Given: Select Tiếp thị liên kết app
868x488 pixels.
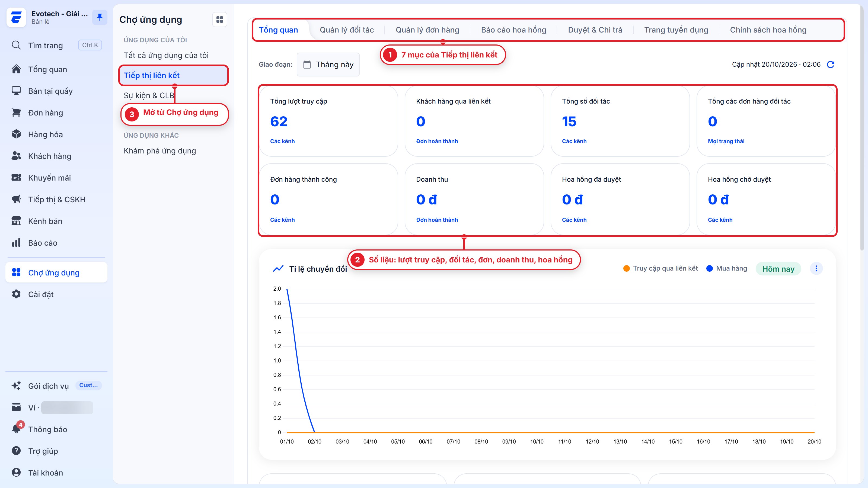Looking at the screenshot, I should (x=174, y=75).
